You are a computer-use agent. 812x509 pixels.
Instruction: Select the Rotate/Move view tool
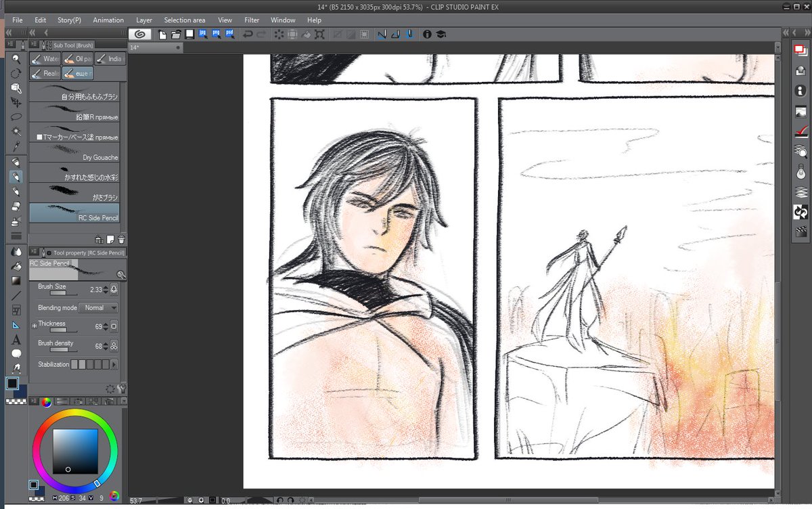pyautogui.click(x=16, y=73)
